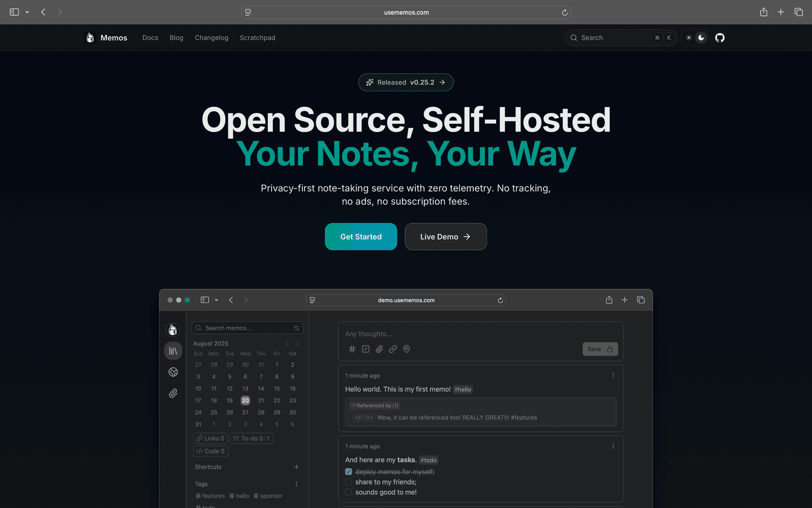Click the demo app screenshot preview
This screenshot has height=508, width=812.
(406, 398)
